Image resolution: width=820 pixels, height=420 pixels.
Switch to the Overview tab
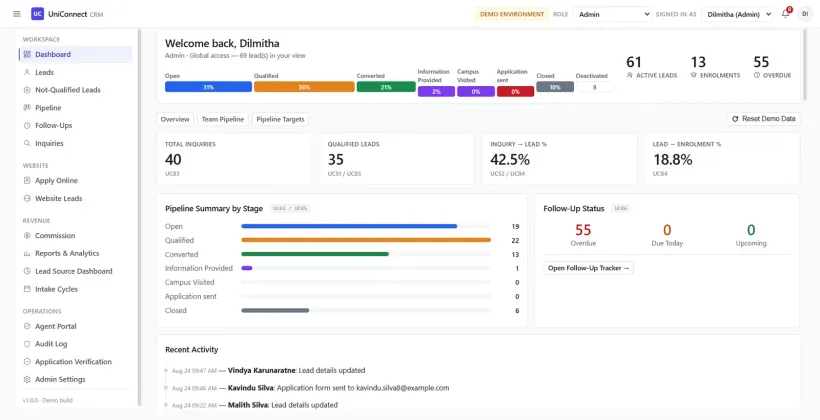pos(175,119)
